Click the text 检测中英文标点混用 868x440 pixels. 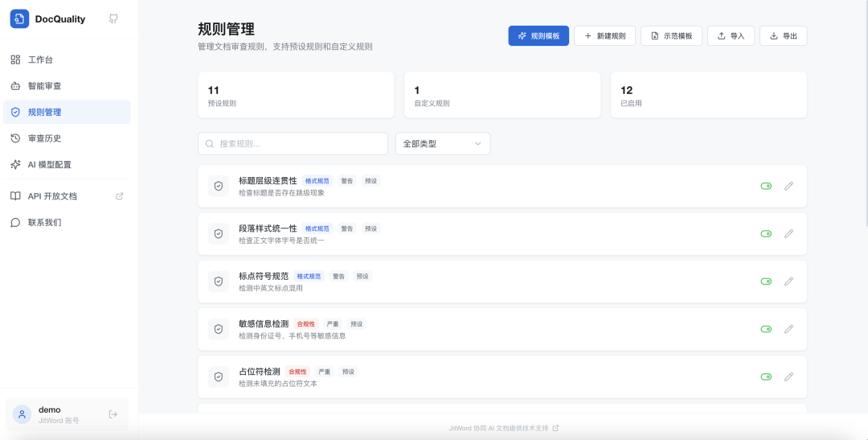click(x=271, y=288)
